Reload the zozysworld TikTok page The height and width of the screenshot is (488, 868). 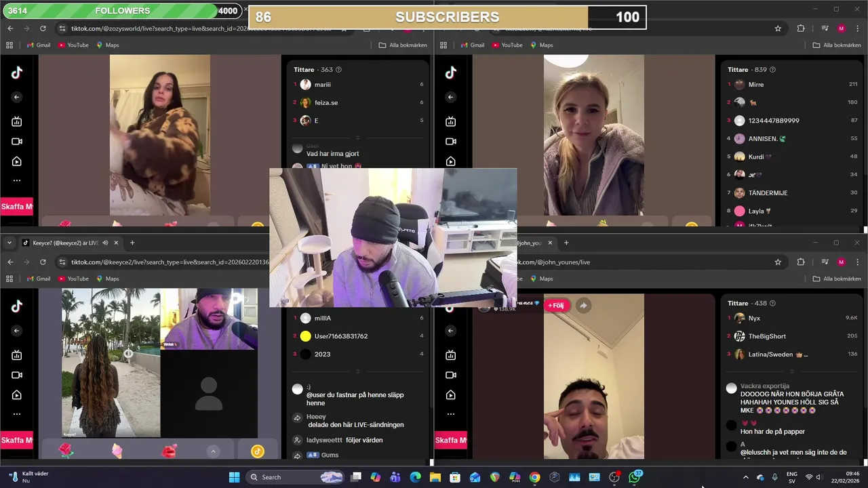tap(43, 28)
